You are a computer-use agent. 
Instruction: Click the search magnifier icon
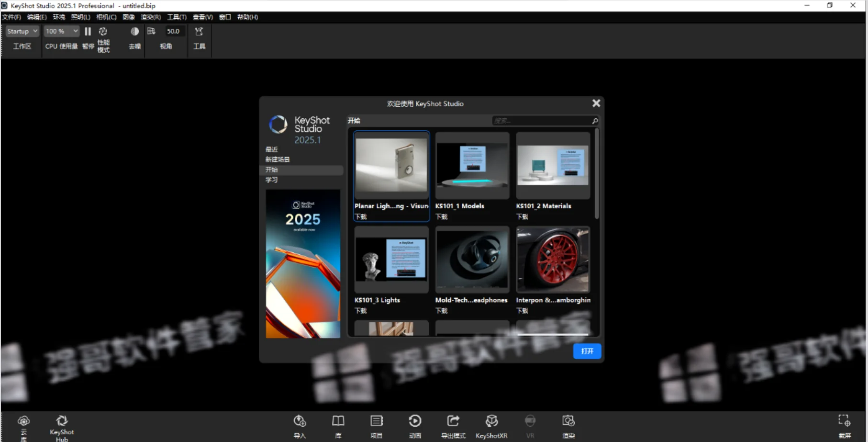click(x=595, y=121)
